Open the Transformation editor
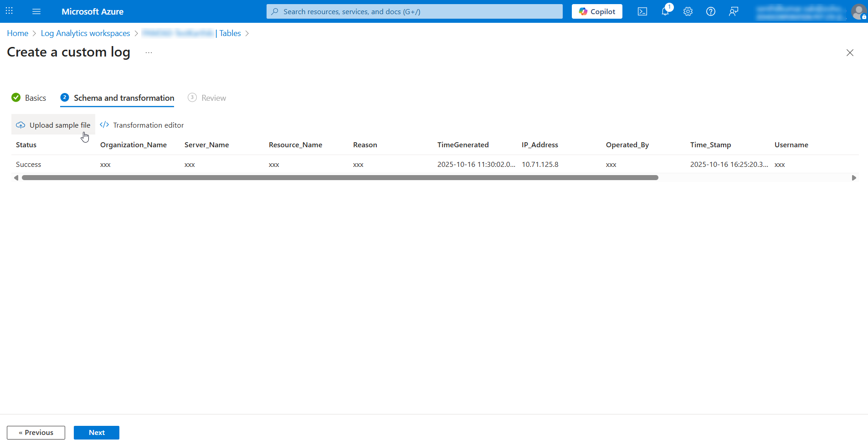Viewport: 868px width, 445px height. 142,125
